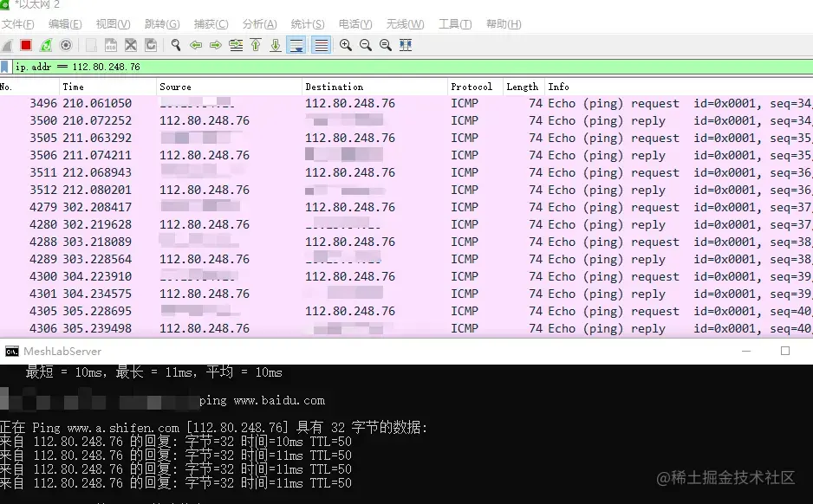The width and height of the screenshot is (813, 504).
Task: Sort by the Info column header
Action: coord(679,87)
